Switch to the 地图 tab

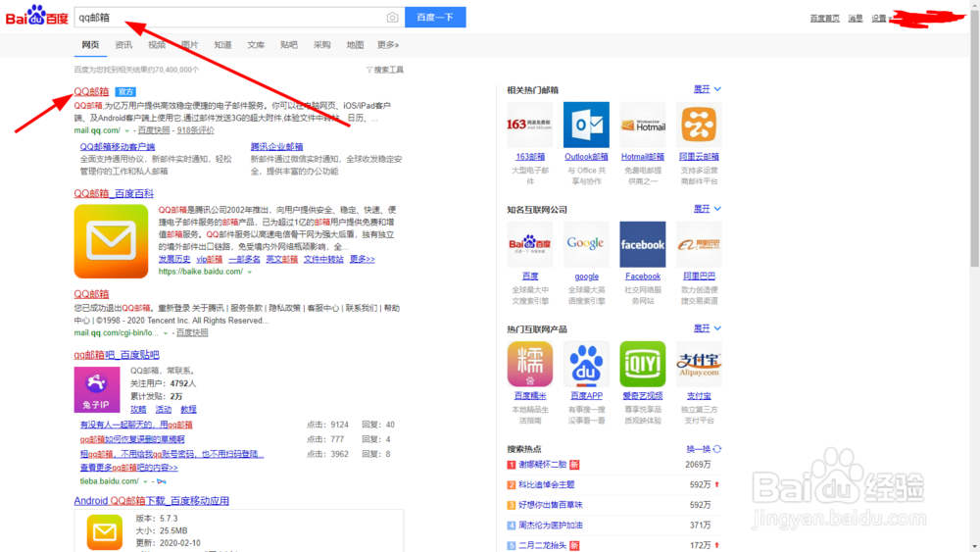[355, 45]
